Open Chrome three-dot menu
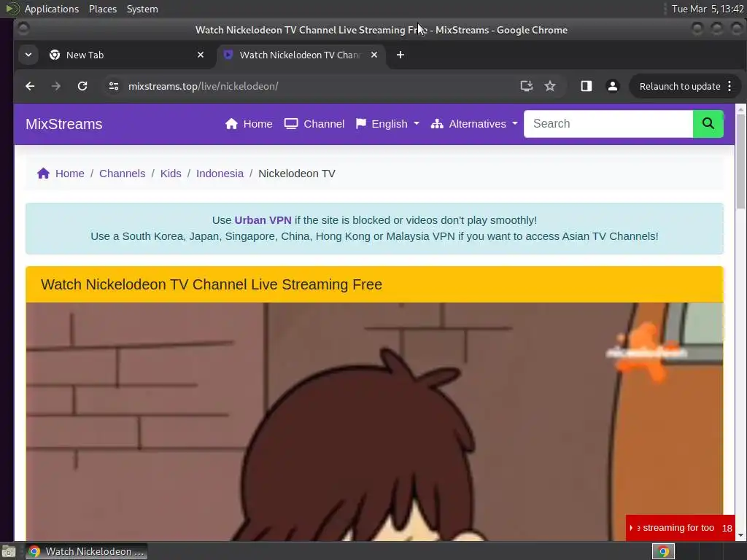747x560 pixels. [x=729, y=86]
